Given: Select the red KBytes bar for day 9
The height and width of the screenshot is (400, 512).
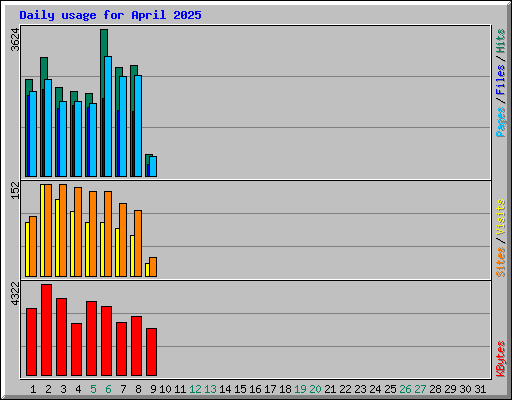Looking at the screenshot, I should pos(151,352).
